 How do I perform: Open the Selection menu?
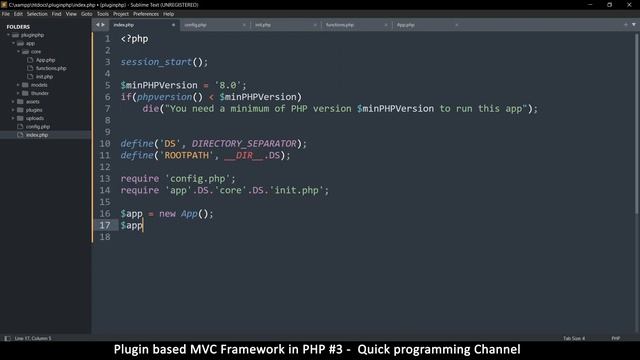[37, 14]
